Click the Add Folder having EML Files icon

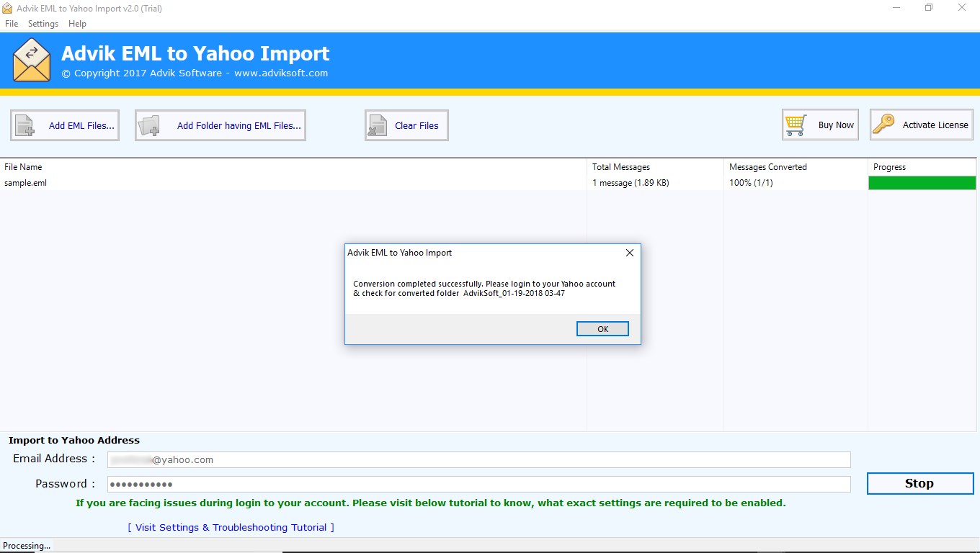coord(149,125)
